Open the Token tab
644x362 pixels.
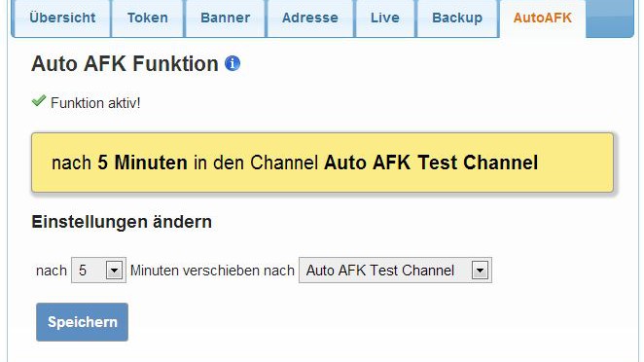pyautogui.click(x=148, y=18)
